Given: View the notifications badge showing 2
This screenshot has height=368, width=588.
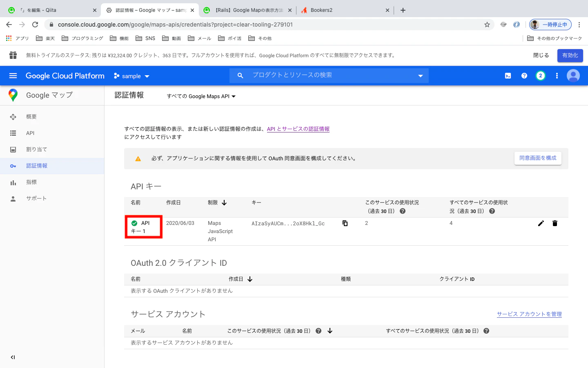Looking at the screenshot, I should [x=541, y=76].
